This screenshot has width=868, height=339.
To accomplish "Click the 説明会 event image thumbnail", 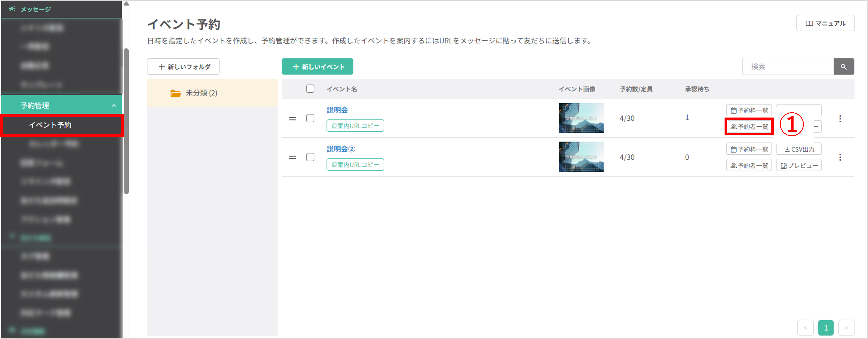I will coord(581,118).
